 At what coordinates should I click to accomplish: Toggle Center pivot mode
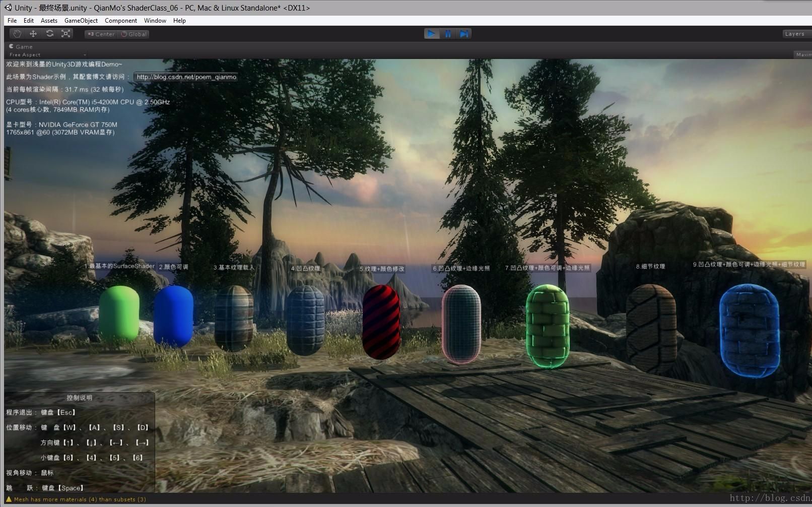(x=100, y=34)
